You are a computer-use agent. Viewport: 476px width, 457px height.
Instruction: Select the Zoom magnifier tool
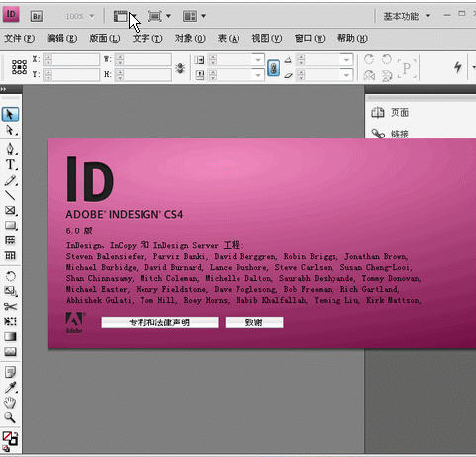[x=10, y=417]
